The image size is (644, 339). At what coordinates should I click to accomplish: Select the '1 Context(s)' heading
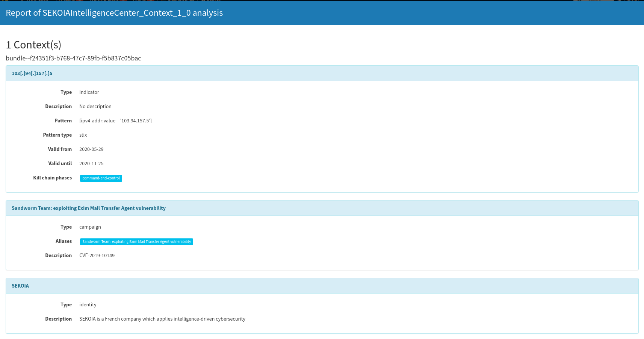[x=33, y=45]
